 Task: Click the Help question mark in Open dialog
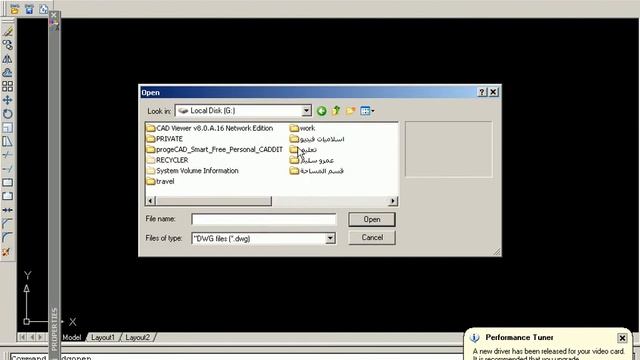(482, 92)
